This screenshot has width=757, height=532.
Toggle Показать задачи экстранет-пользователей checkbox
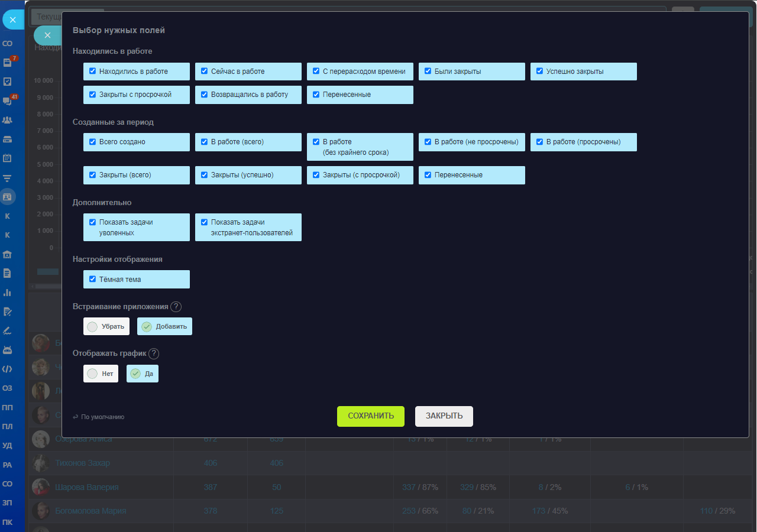[x=204, y=222]
